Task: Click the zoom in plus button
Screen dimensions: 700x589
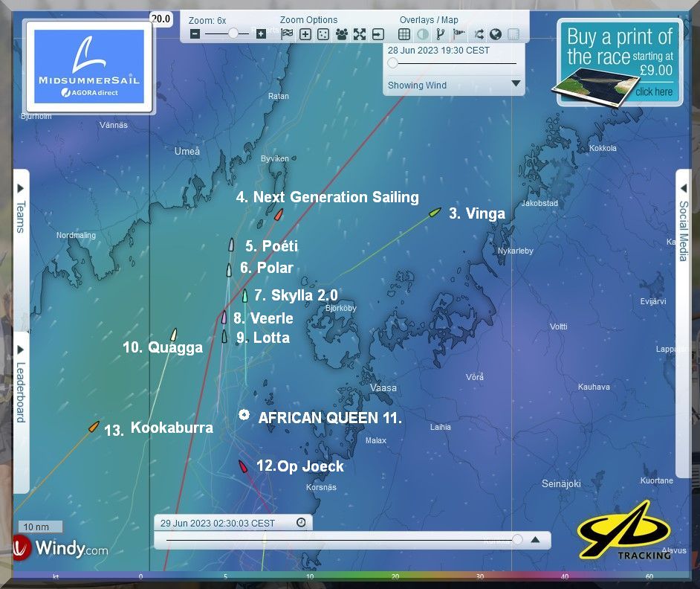Action: 261,33
